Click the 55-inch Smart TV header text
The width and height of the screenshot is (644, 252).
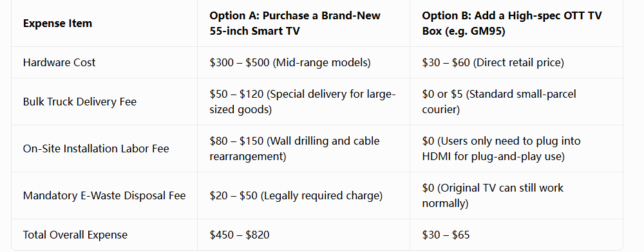pos(254,31)
